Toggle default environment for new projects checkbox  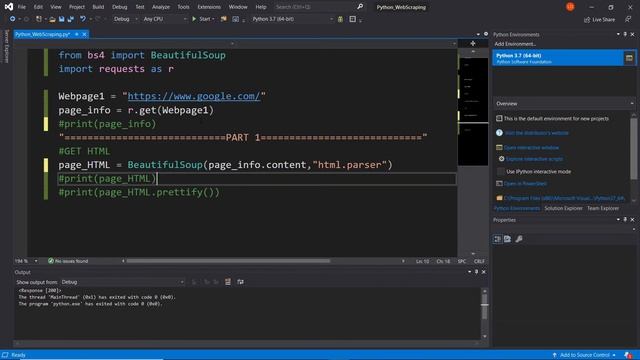click(x=499, y=118)
